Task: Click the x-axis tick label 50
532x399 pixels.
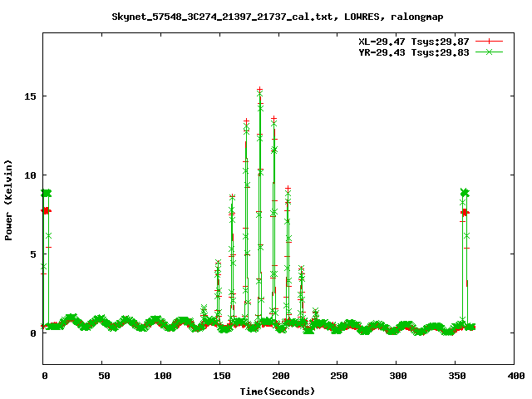Action: pos(104,376)
